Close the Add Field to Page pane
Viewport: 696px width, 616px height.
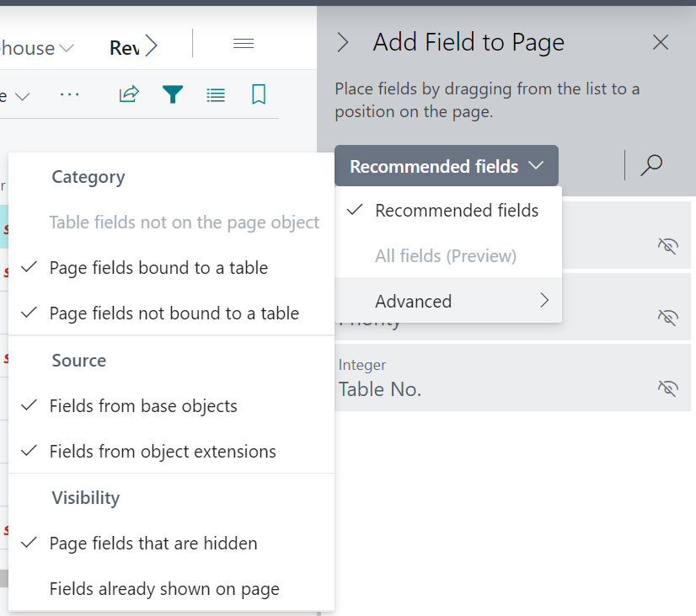(x=661, y=43)
